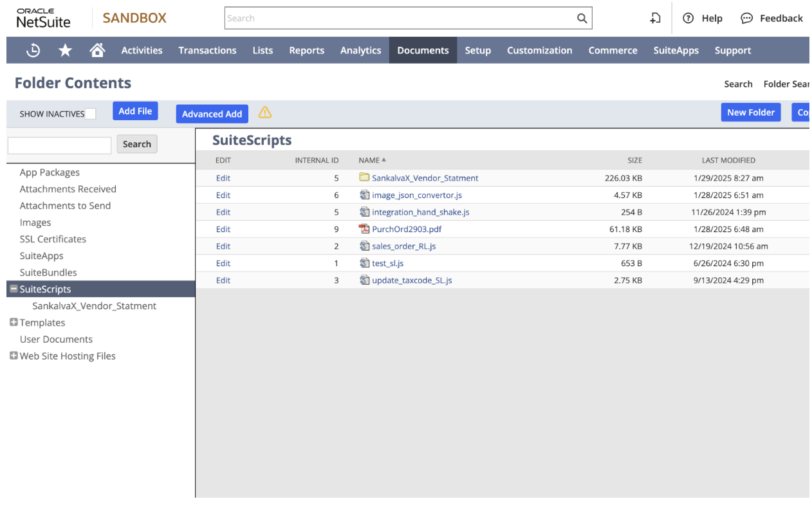The image size is (812, 508).
Task: Select Attachments to Send folder
Action: pos(65,206)
